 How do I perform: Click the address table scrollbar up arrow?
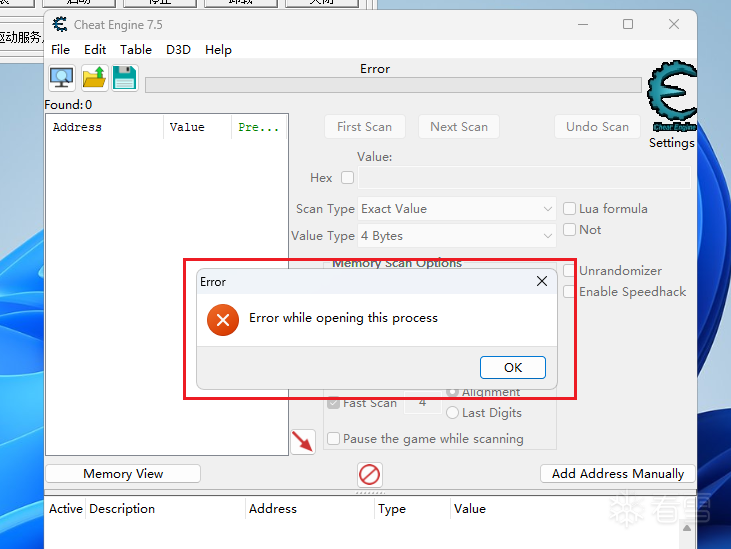click(x=687, y=528)
